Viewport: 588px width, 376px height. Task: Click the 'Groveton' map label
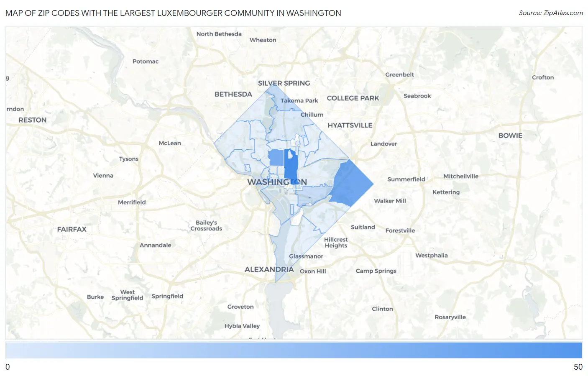[240, 307]
